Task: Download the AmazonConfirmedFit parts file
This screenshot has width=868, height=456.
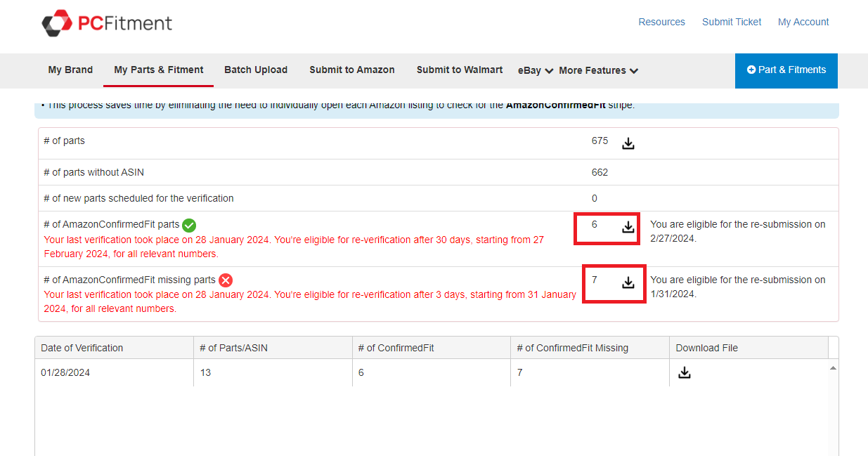Action: coord(628,228)
